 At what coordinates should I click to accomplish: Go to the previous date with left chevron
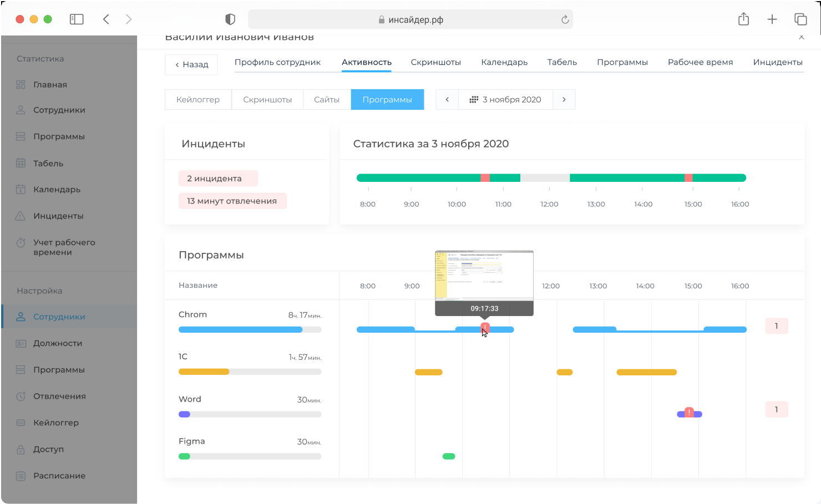447,100
